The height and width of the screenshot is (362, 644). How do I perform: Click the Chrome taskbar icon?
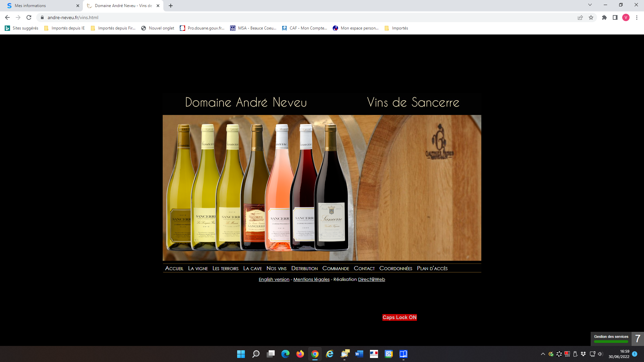point(315,354)
